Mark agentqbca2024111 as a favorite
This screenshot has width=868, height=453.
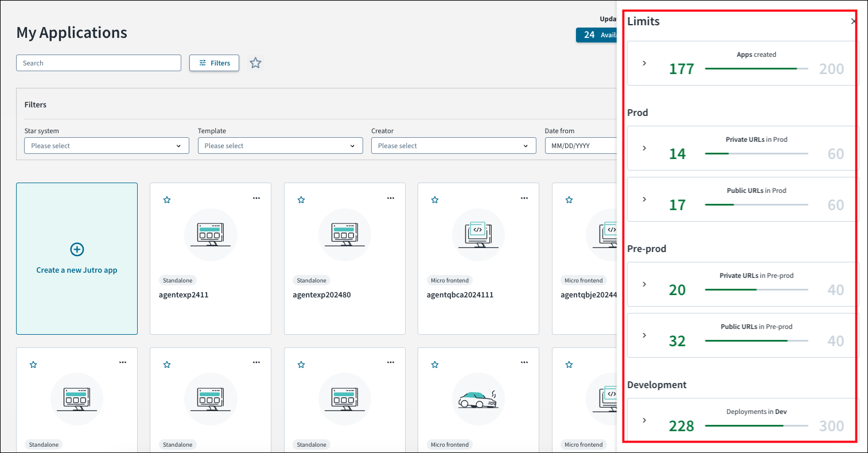tap(435, 200)
